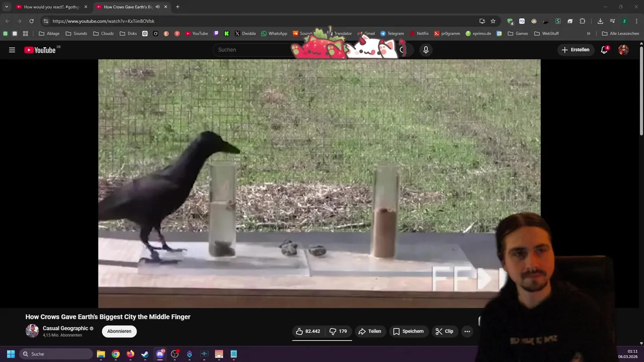This screenshot has height=362, width=644.
Task: Open the WhatsApp bookmark
Action: (274, 34)
